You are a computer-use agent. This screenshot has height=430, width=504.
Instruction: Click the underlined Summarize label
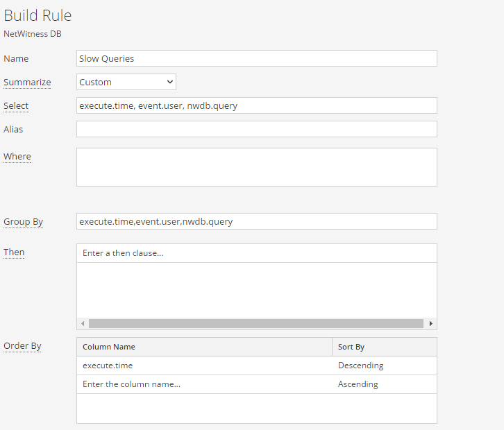click(x=27, y=83)
